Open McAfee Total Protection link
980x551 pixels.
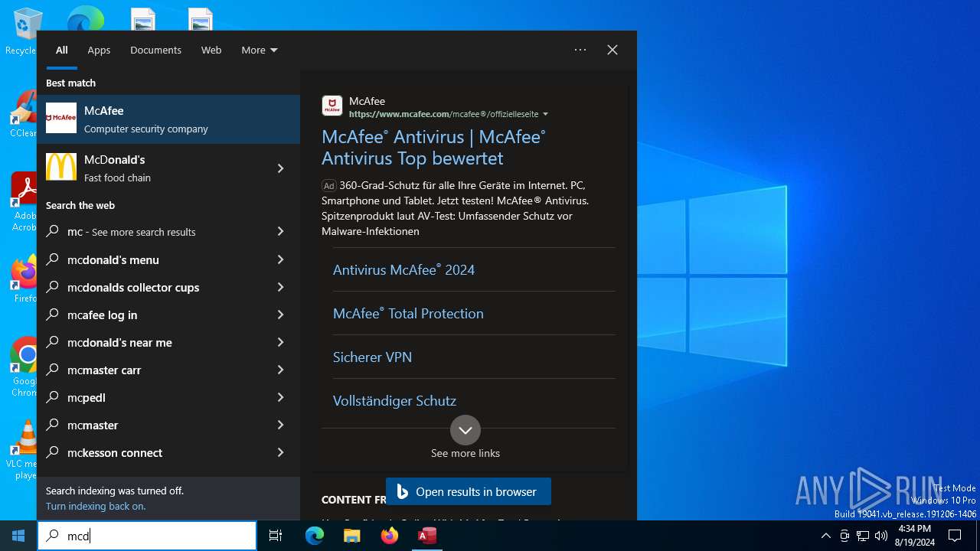click(408, 313)
